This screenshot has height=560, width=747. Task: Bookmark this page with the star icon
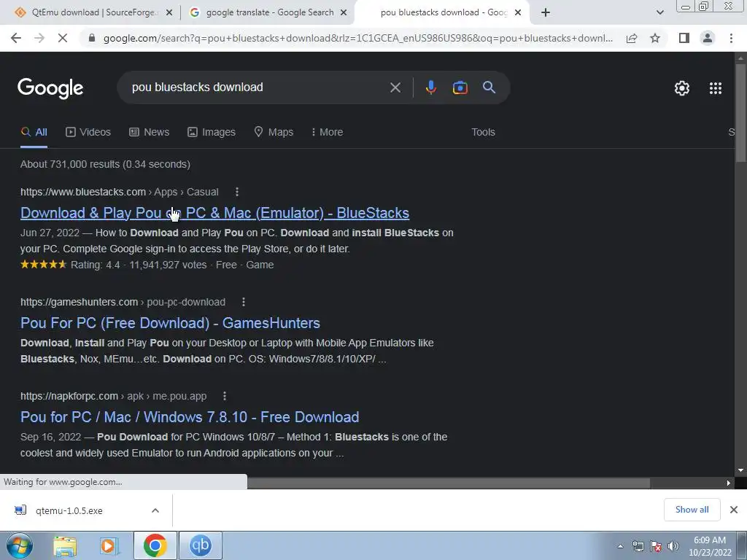pyautogui.click(x=655, y=38)
